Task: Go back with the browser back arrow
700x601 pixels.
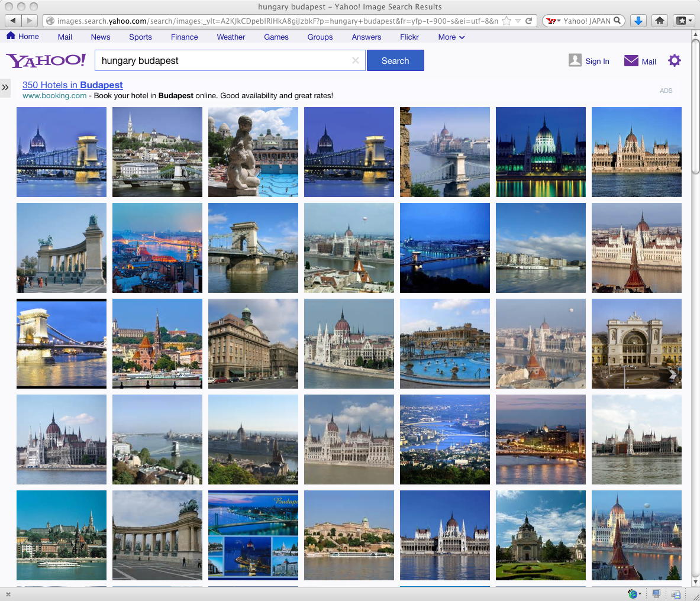Action: pos(12,21)
